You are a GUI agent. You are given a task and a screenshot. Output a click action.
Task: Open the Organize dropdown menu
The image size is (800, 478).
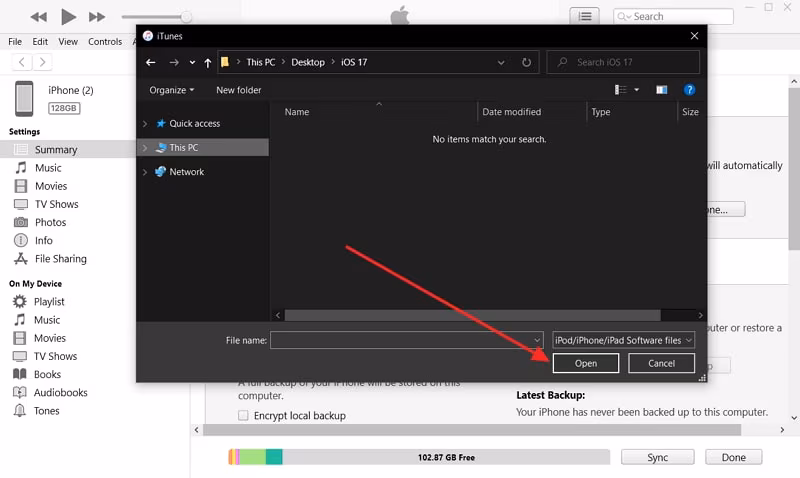point(171,90)
